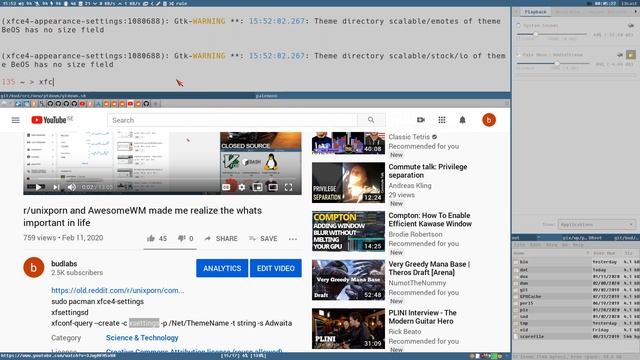640x360 pixels.
Task: Open the Science & Technology category link
Action: click(142, 338)
